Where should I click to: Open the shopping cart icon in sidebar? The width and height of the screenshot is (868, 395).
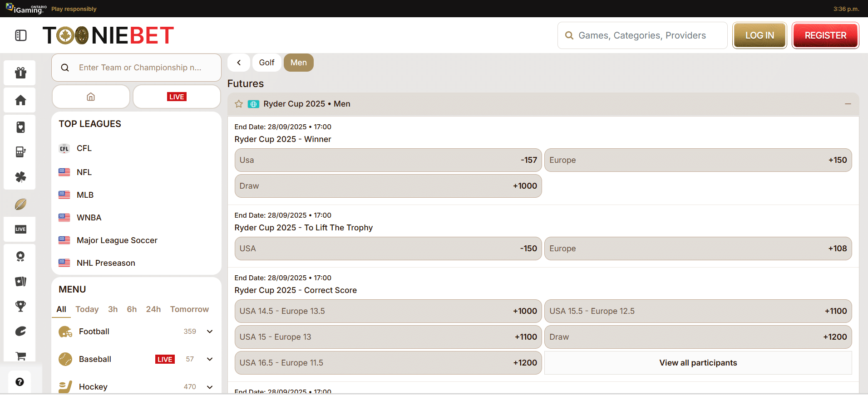point(20,356)
